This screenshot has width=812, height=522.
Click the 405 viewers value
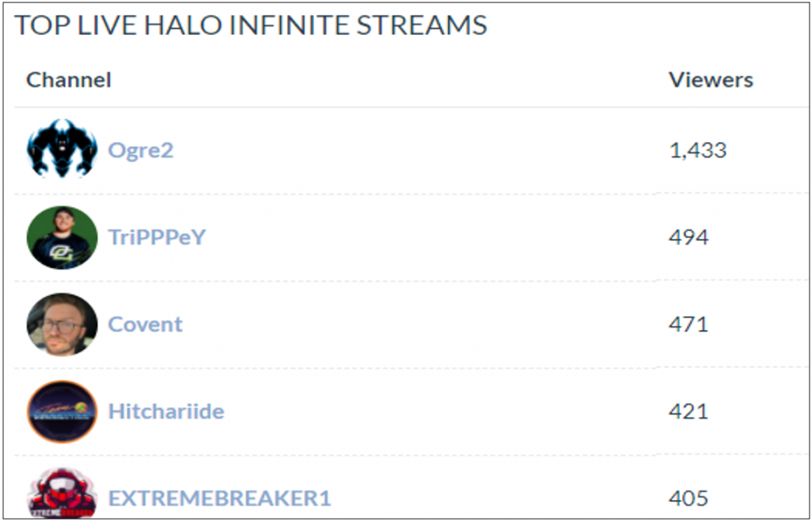(688, 498)
